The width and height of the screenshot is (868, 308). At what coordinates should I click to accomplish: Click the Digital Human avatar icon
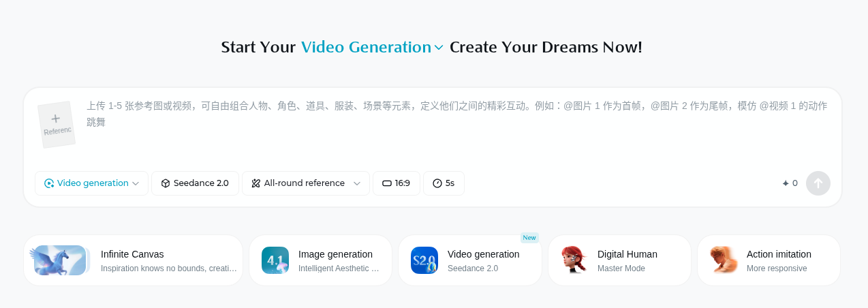(x=574, y=260)
